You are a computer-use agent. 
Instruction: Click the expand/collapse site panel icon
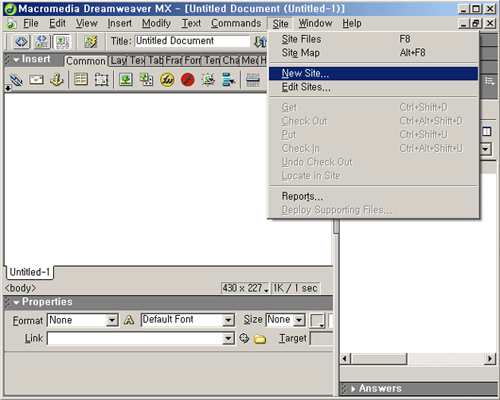click(x=487, y=132)
